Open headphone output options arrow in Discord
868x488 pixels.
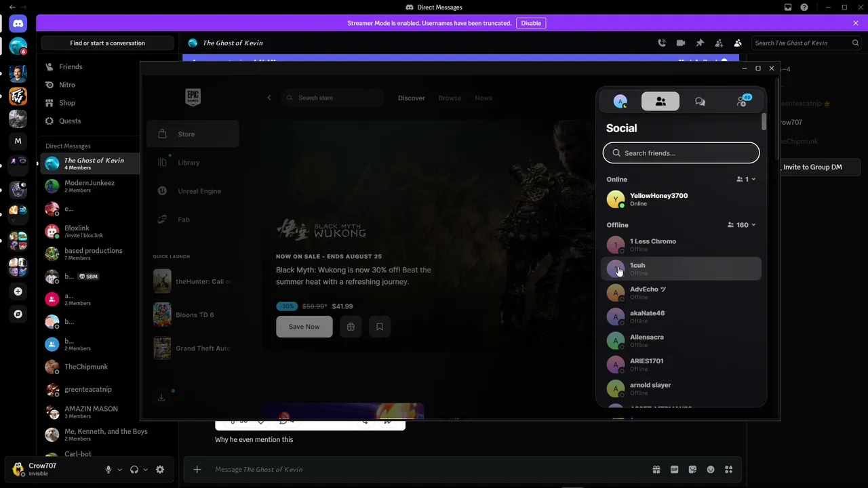pos(146,470)
